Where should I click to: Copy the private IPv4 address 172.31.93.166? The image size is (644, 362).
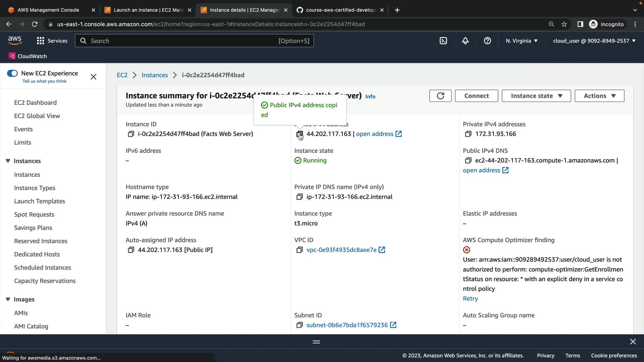point(468,134)
